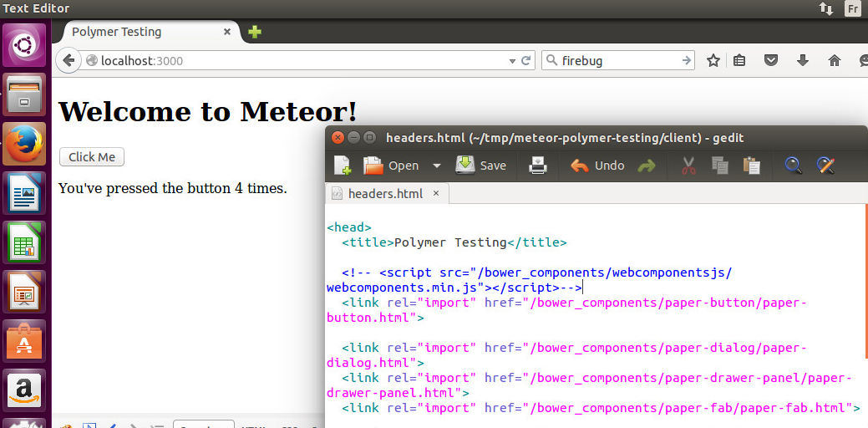Open gedit Find with magnifier icon
The width and height of the screenshot is (868, 428).
pyautogui.click(x=794, y=166)
